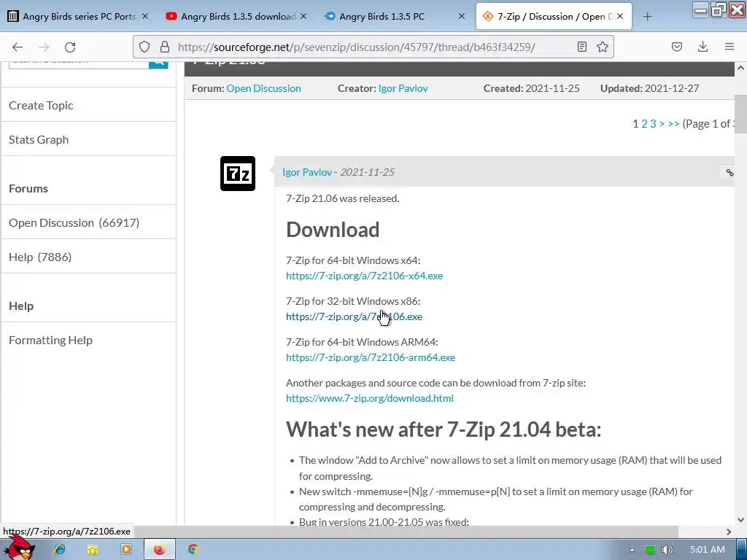
Task: Click the single next-page arrow
Action: (x=662, y=124)
